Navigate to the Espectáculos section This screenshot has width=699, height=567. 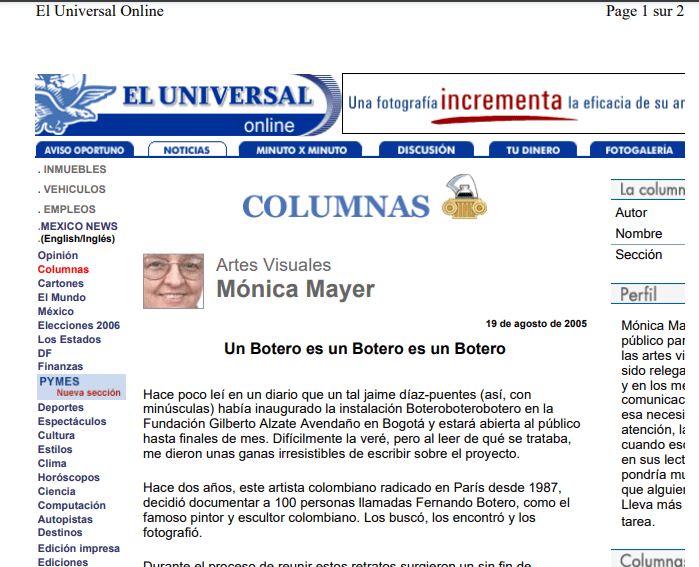[x=72, y=422]
